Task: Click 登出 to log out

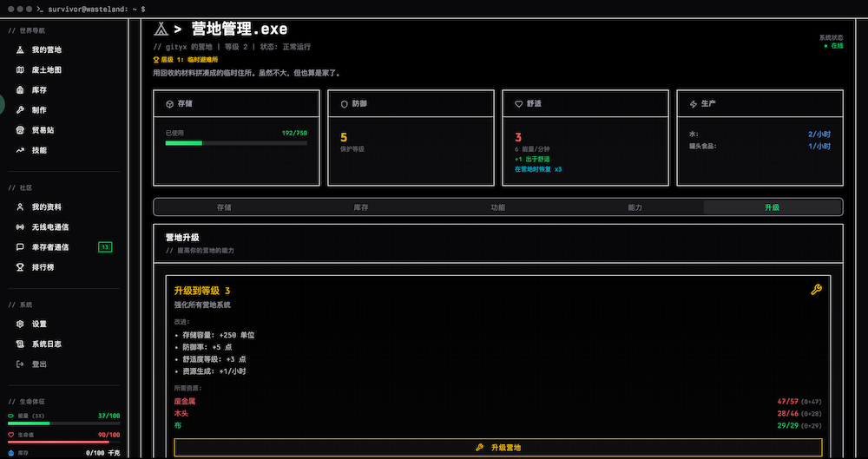Action: pos(39,364)
